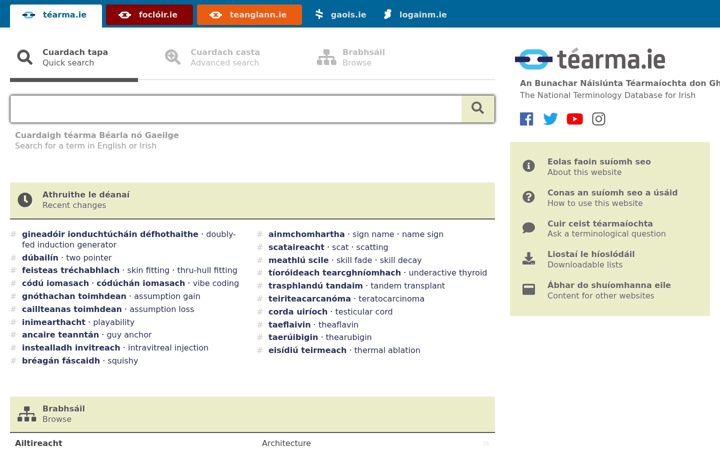Click the widget icon for Ábhar do shuíomhanna eile
The width and height of the screenshot is (720, 450).
[529, 289]
